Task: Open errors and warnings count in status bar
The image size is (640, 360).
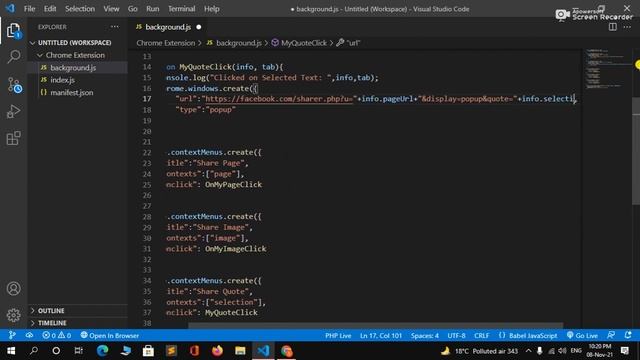Action: tap(57, 335)
